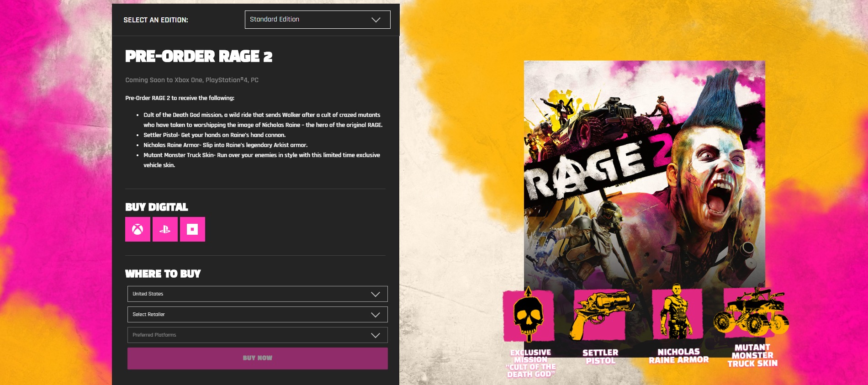The image size is (868, 385).
Task: Click the Buy Now button
Action: 258,359
